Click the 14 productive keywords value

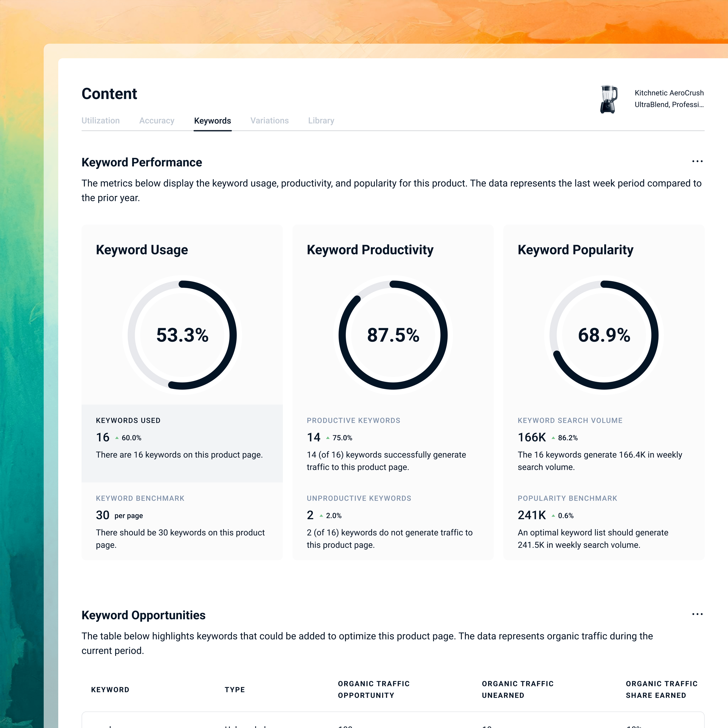tap(314, 437)
